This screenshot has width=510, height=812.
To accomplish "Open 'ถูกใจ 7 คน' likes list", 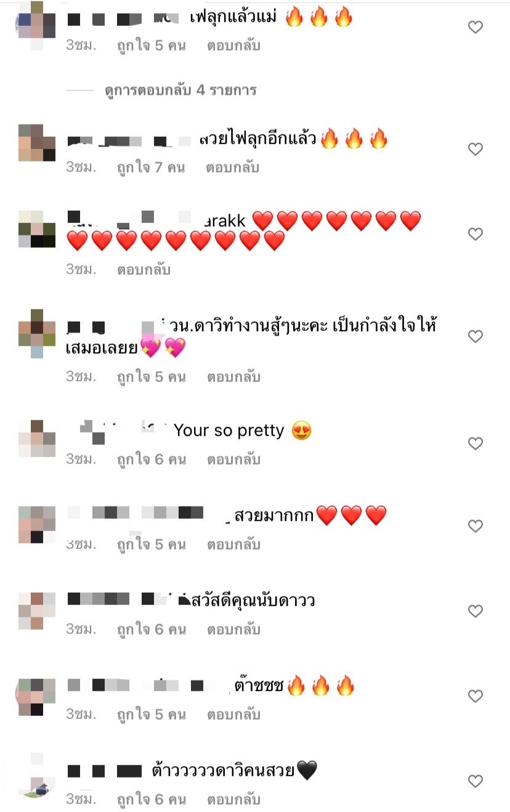I will coord(152,168).
